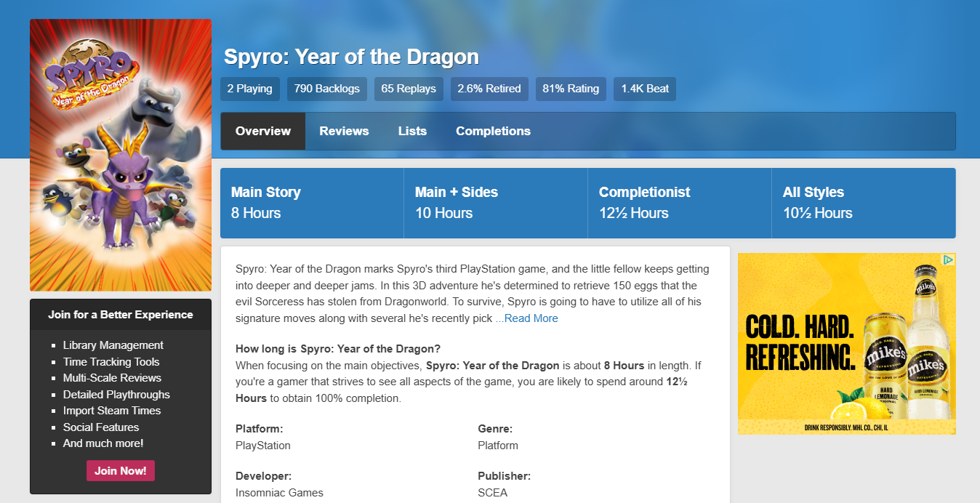Click the Social Features list item
This screenshot has height=503, width=980.
coord(101,427)
